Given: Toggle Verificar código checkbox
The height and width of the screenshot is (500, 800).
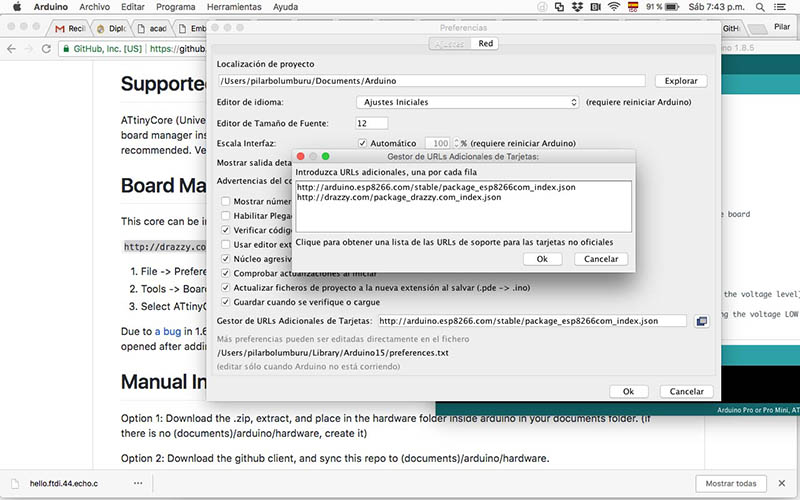Looking at the screenshot, I should point(226,230).
